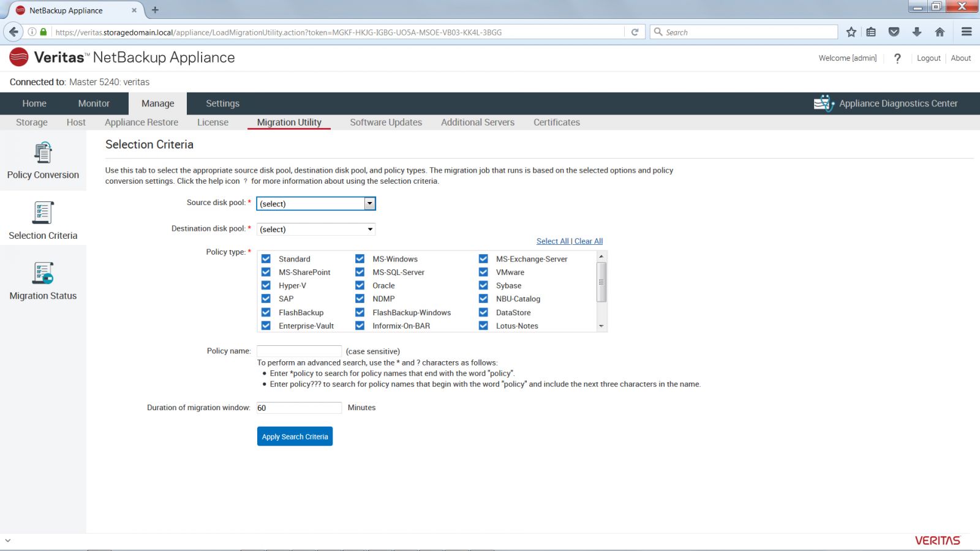Uncheck MS-Windows policy type
Viewport: 980px width, 551px height.
360,259
